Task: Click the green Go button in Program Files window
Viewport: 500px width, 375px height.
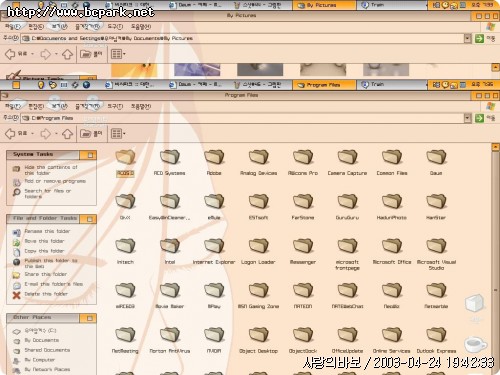Action: click(x=479, y=118)
